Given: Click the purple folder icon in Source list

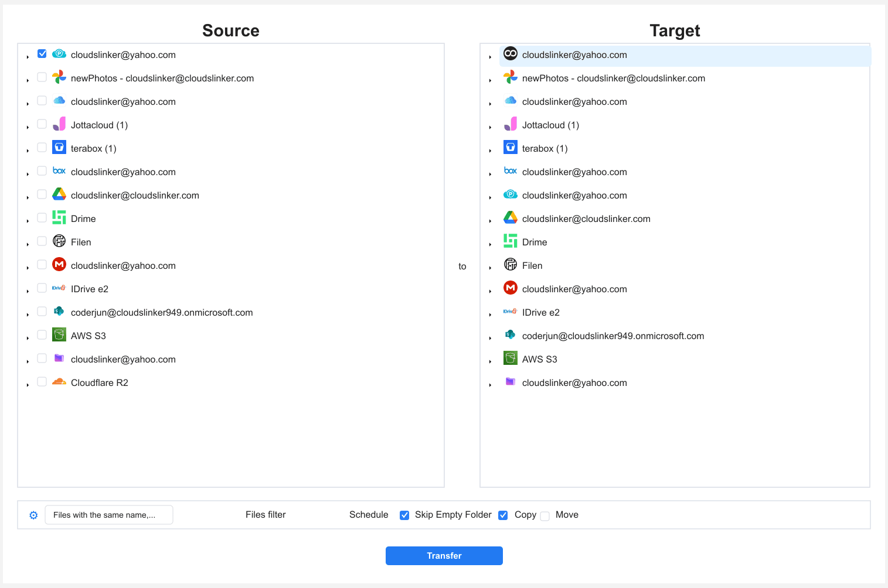Looking at the screenshot, I should point(59,358).
